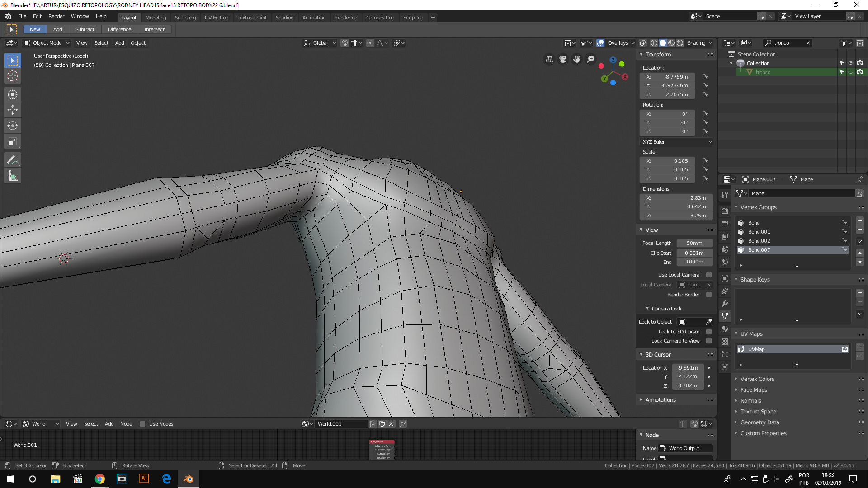868x488 pixels.
Task: Check the Use Nodes checkbox
Action: point(142,424)
